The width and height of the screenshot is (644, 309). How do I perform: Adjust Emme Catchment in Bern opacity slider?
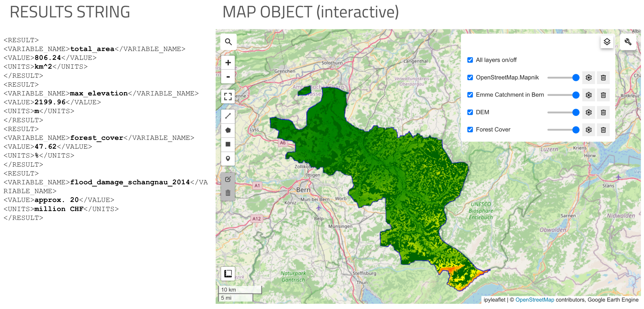563,95
